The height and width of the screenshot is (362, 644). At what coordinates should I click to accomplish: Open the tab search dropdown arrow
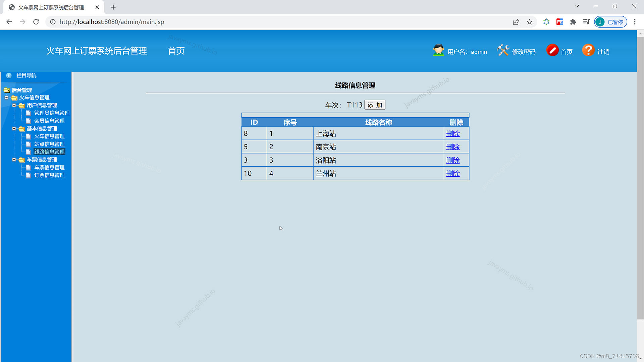(x=577, y=6)
